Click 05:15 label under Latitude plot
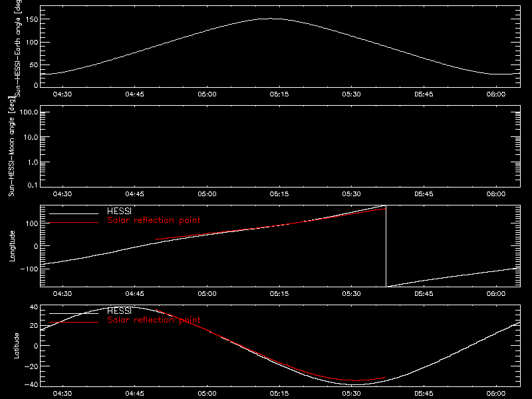 pyautogui.click(x=279, y=394)
